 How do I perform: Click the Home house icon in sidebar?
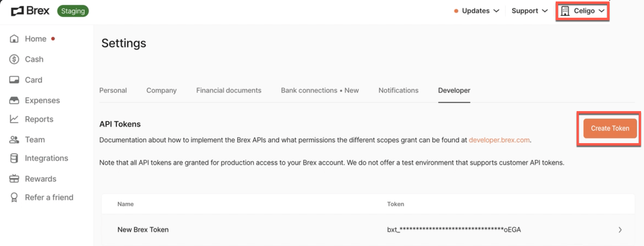tap(14, 39)
